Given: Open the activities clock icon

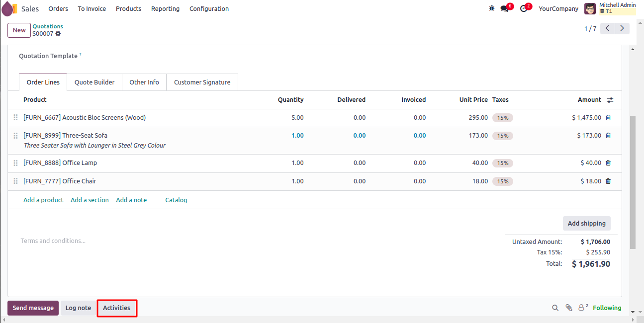Looking at the screenshot, I should click(x=523, y=8).
